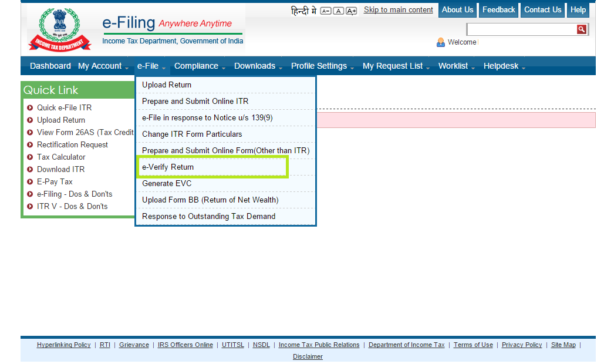Open the Help page
The height and width of the screenshot is (364, 604).
pos(578,10)
